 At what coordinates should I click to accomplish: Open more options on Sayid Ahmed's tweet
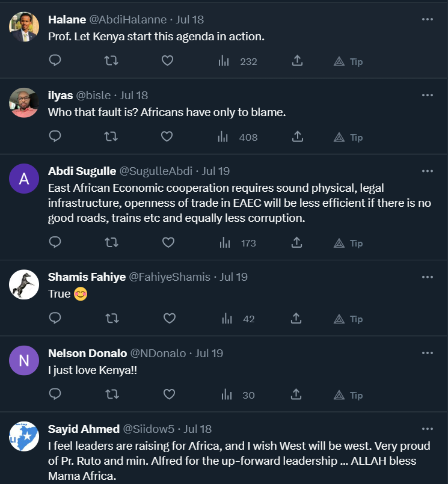coord(427,429)
